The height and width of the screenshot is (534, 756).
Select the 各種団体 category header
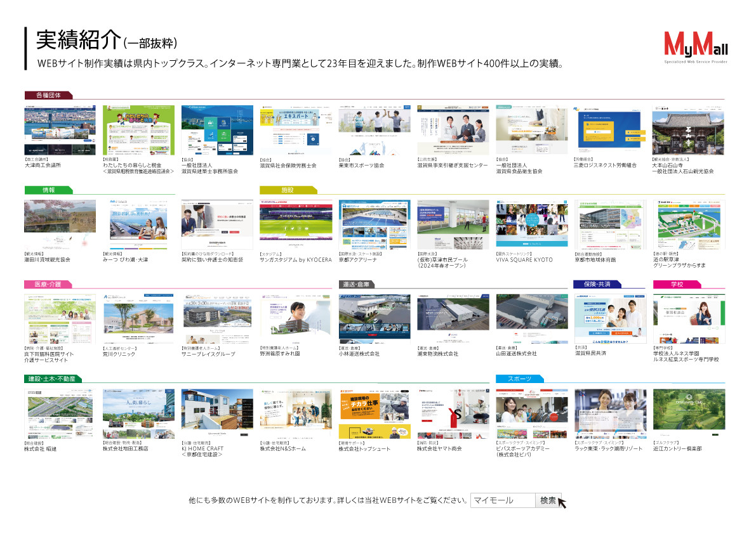point(50,93)
